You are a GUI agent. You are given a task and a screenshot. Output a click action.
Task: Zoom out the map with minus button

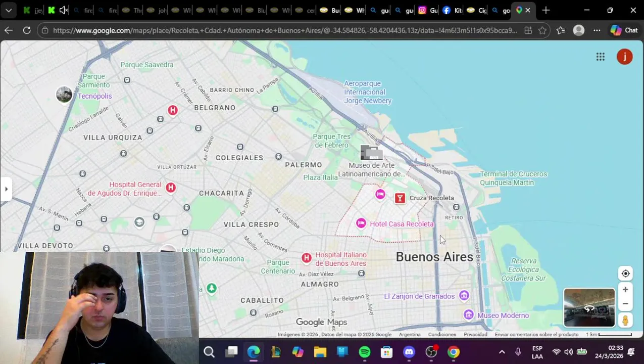coord(625,304)
